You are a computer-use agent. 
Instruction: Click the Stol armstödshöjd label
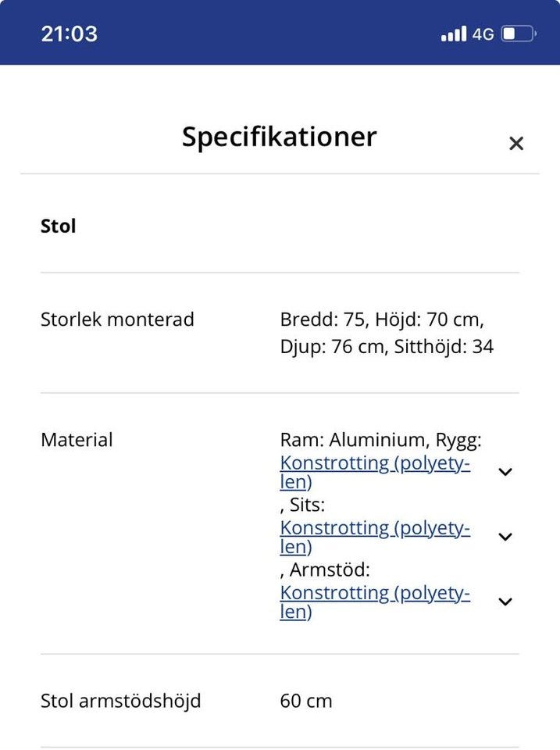120,701
